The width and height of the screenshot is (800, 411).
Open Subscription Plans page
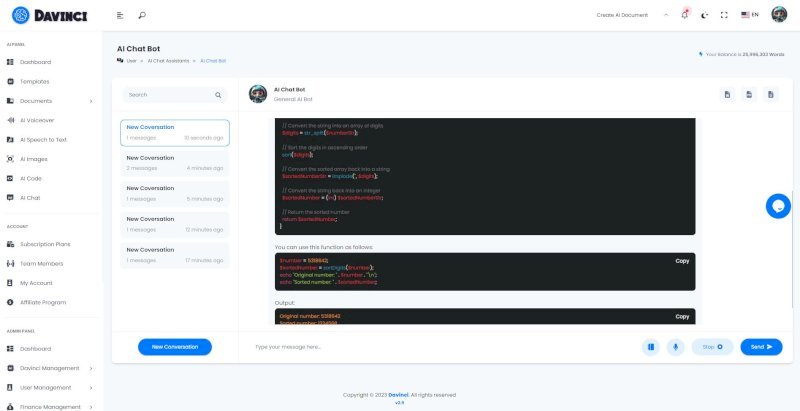[x=45, y=244]
